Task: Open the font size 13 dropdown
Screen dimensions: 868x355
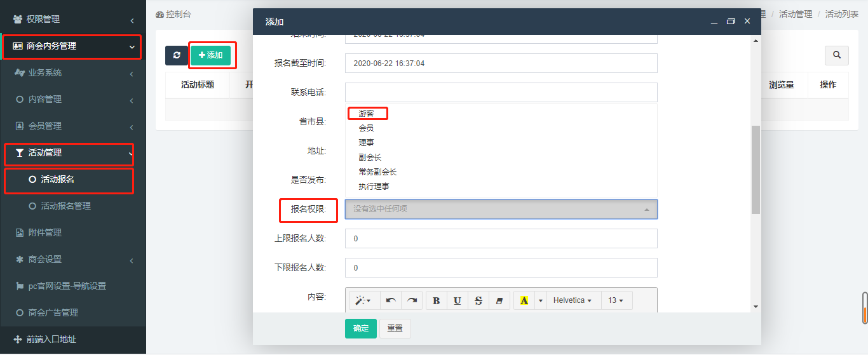Action: (x=616, y=300)
